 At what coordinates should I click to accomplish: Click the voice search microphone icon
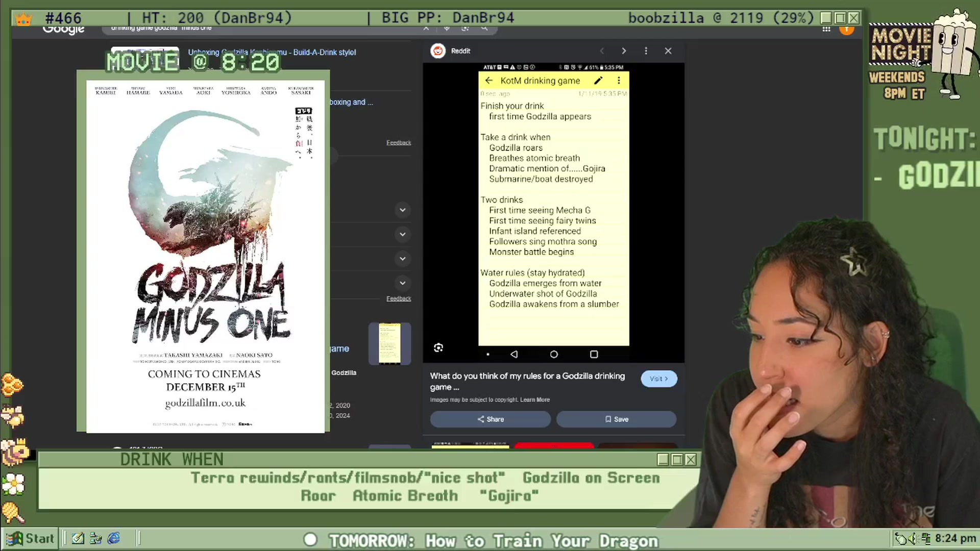pos(447,29)
